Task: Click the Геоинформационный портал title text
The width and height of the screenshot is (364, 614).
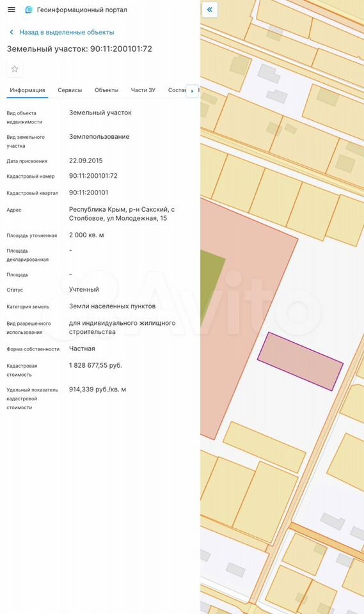Action: click(82, 10)
